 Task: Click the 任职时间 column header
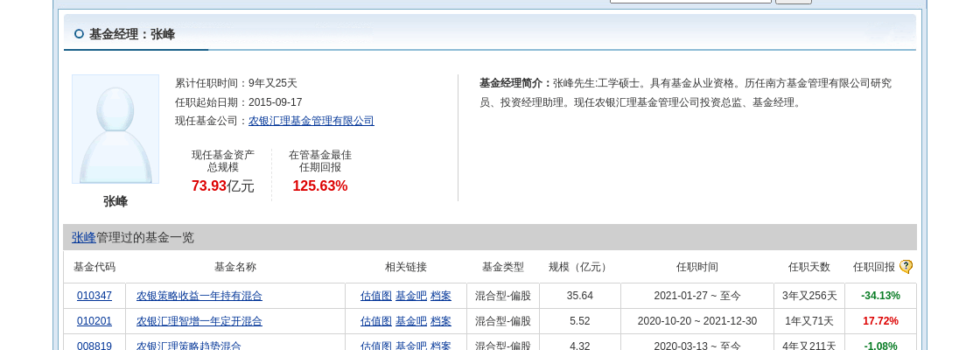tap(696, 267)
